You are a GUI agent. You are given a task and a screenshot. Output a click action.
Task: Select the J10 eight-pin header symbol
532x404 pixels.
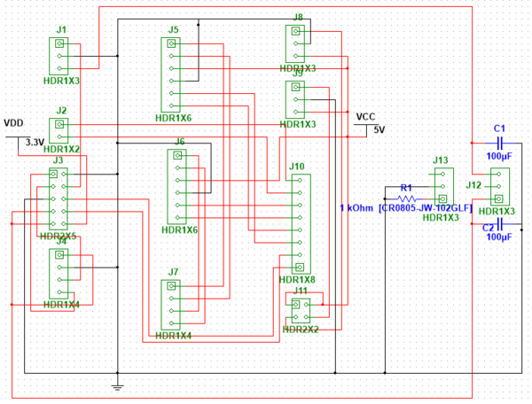[301, 223]
